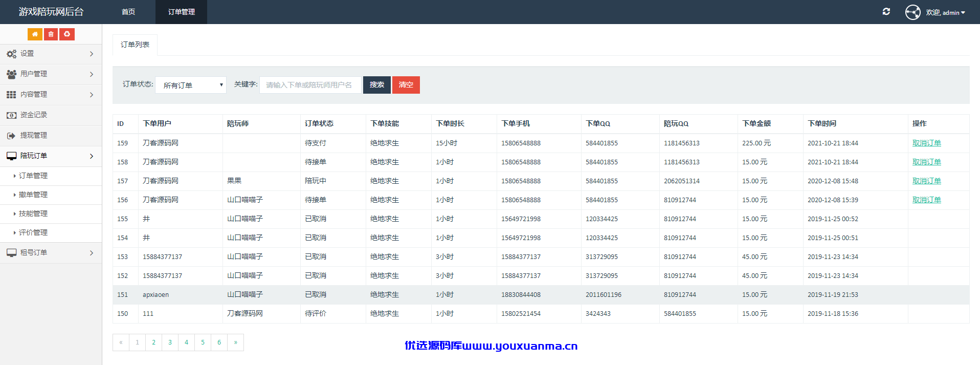Click 陪玩QQ value 2062051314

tap(682, 181)
